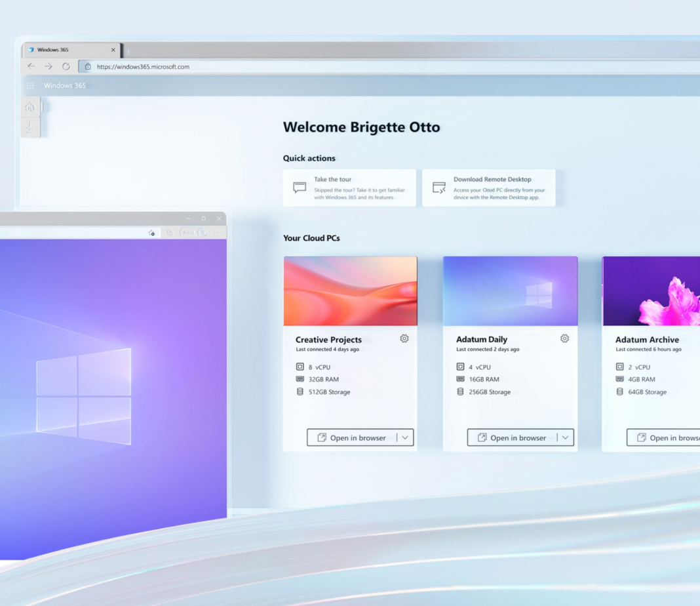The image size is (700, 606).
Task: Click the "256GB Storage" spec text
Action: [x=490, y=392]
